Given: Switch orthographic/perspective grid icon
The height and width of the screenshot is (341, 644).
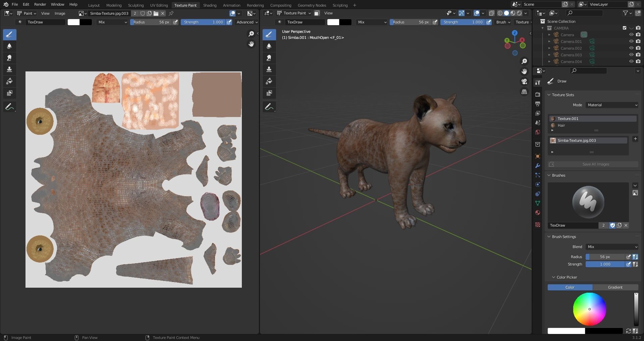Looking at the screenshot, I should click(524, 92).
